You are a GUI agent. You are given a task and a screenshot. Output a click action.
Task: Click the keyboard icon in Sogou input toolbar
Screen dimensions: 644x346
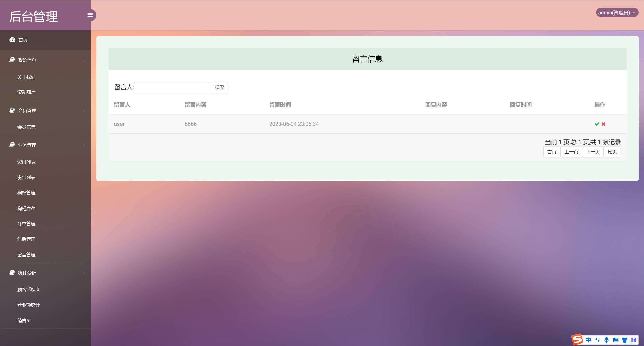point(615,340)
